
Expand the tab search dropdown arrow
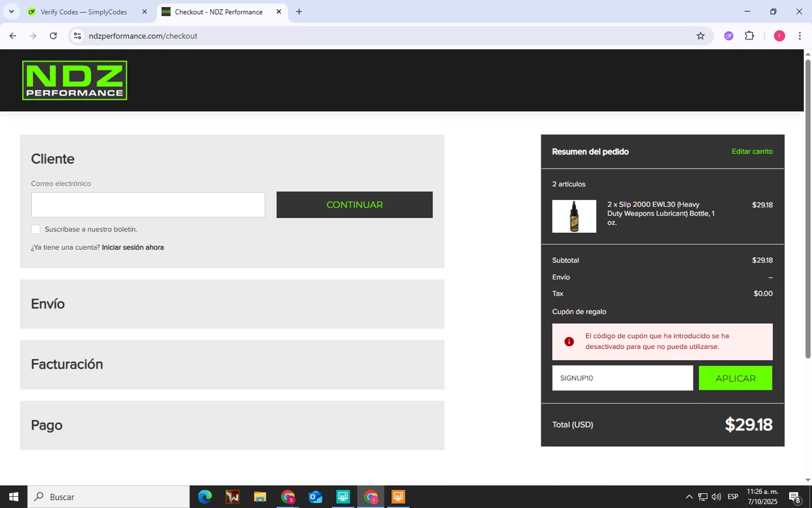[11, 11]
